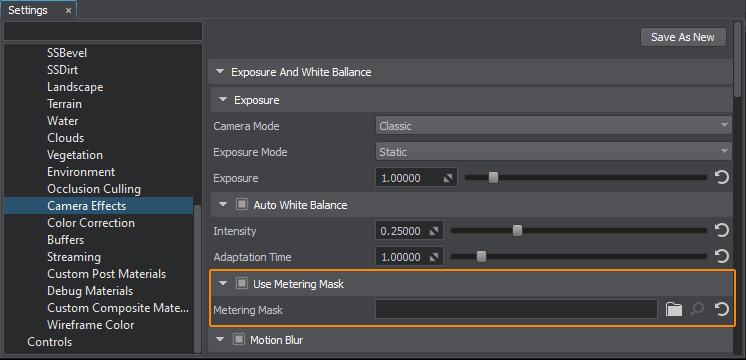Reset the Exposure value to default
Screen dimensions: 746x360
pos(722,178)
